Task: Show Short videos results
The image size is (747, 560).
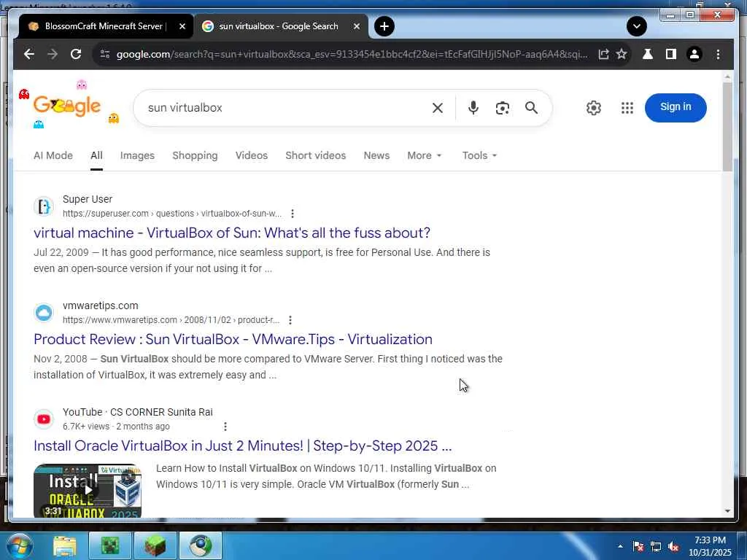Action: coord(315,156)
